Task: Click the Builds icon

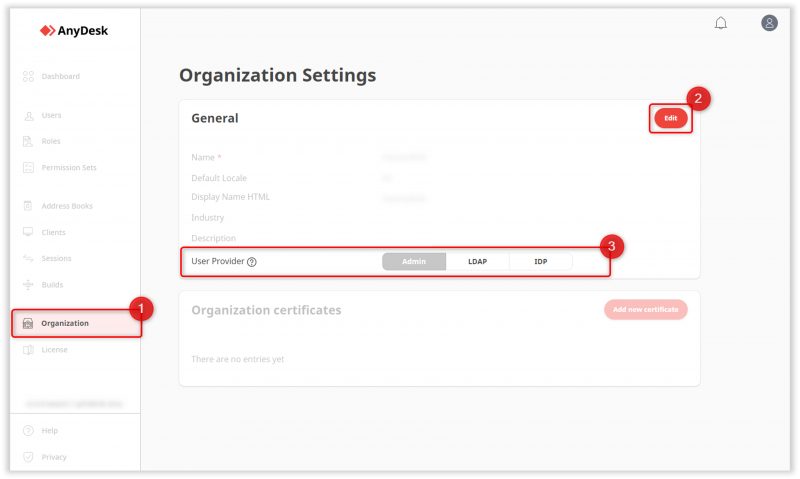Action: tap(28, 285)
